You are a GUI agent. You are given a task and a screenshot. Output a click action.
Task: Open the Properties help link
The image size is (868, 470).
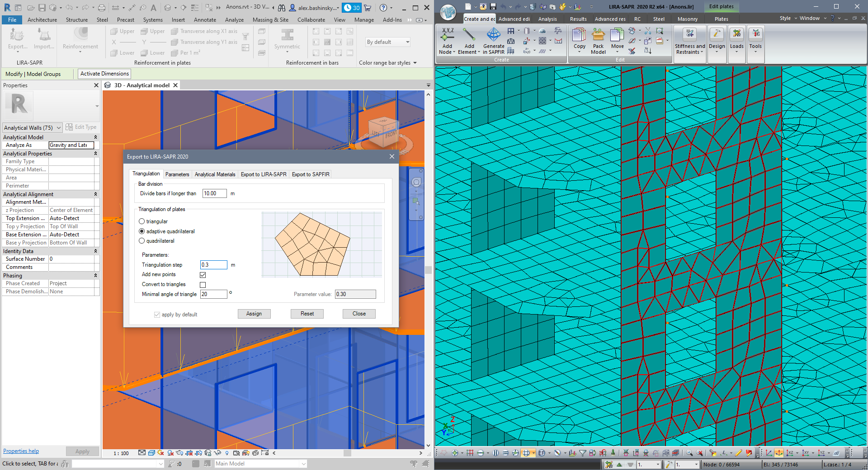(21, 451)
